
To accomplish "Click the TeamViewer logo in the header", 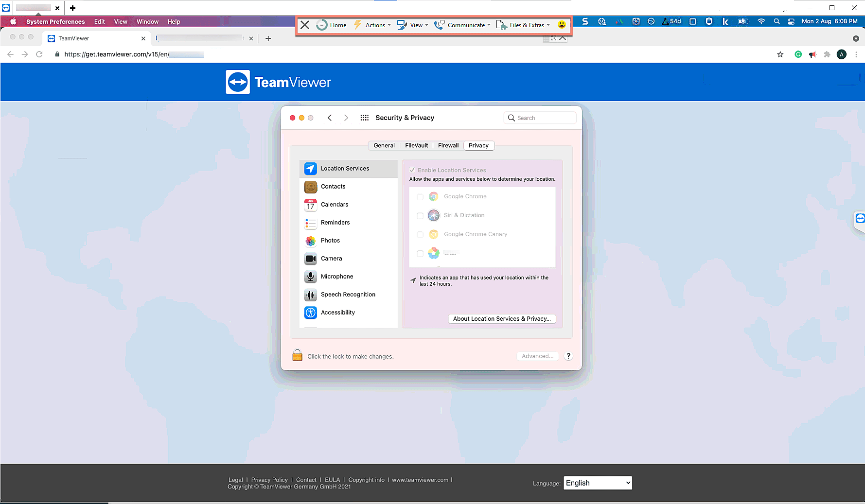I will pos(278,82).
